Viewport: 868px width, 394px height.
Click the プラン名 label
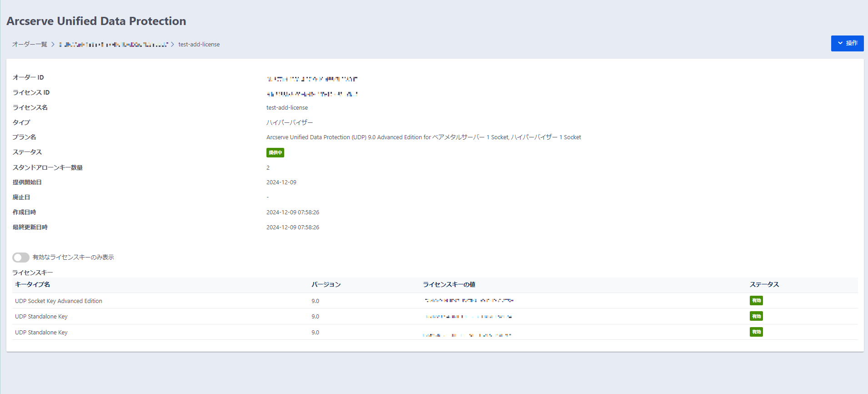pyautogui.click(x=24, y=137)
